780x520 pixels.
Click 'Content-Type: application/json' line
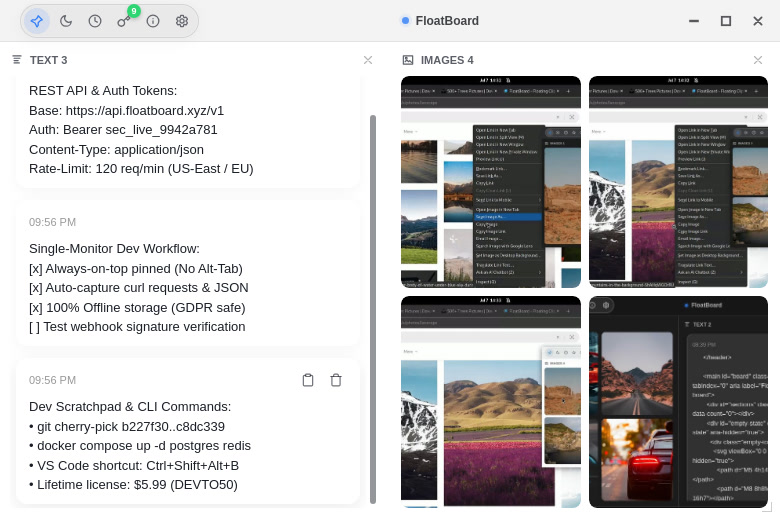[116, 150]
